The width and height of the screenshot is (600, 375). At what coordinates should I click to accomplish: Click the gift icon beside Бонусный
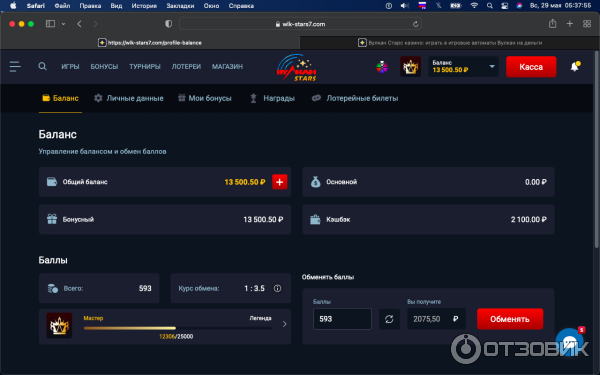point(52,219)
